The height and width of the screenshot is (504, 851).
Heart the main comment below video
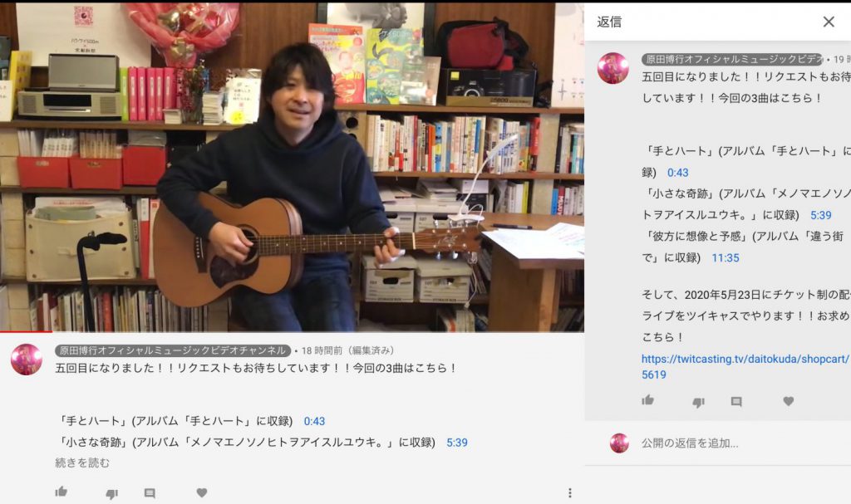[202, 492]
